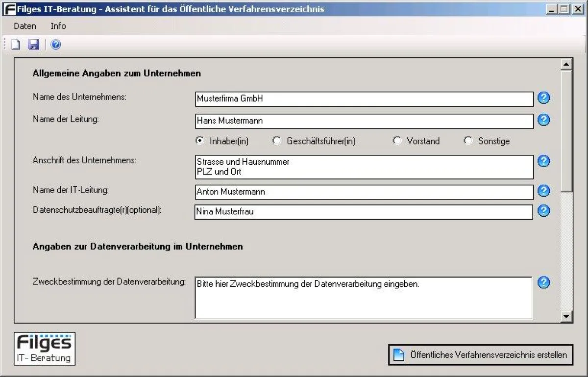Click the help icon beside Anschrift des Unternehmens

point(543,161)
